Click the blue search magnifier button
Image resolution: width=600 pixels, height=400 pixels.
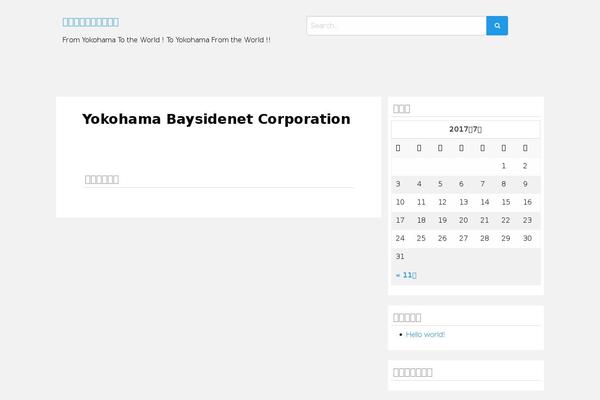[x=497, y=26]
